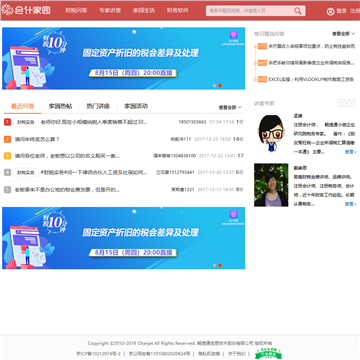This screenshot has height=360, width=360.
Task: Open 专家讲堂 in top navigation
Action: (x=110, y=10)
